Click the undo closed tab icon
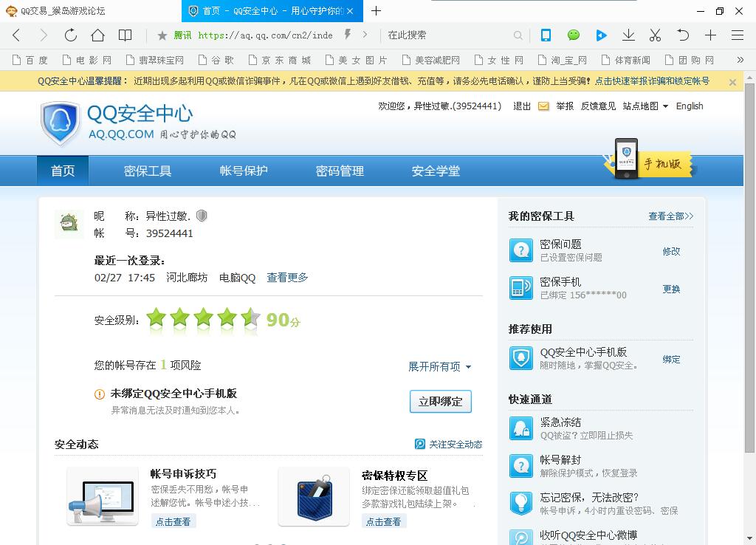This screenshot has width=756, height=545. tap(683, 35)
